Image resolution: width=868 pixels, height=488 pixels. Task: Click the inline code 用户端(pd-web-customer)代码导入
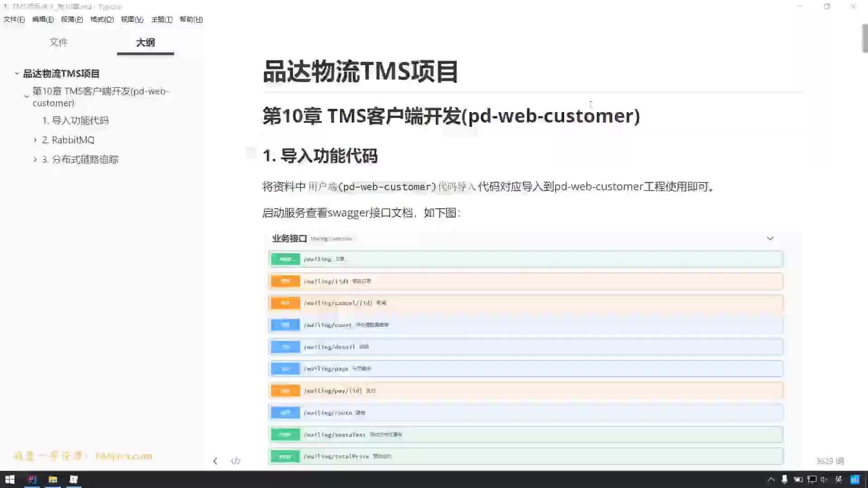(x=392, y=187)
